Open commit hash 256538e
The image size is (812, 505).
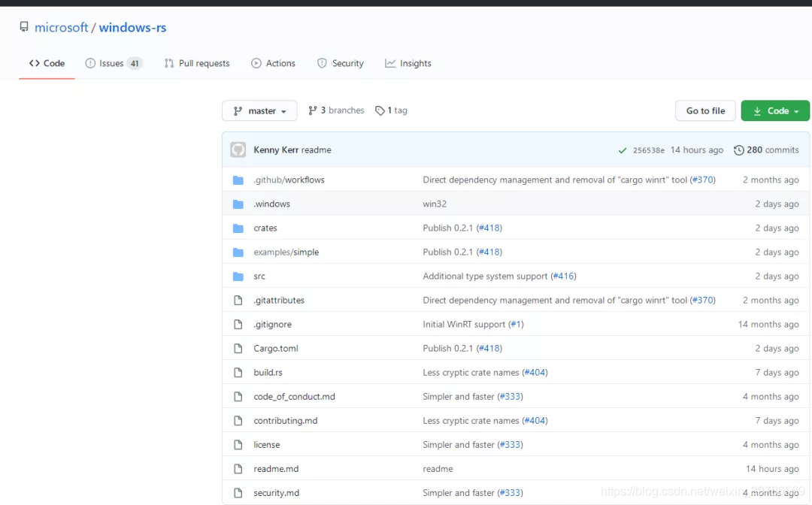[648, 150]
